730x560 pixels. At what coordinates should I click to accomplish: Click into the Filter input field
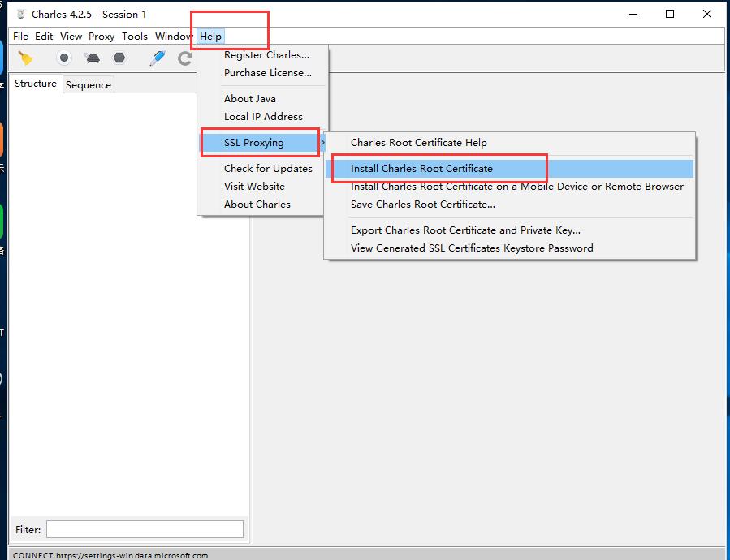(x=145, y=529)
